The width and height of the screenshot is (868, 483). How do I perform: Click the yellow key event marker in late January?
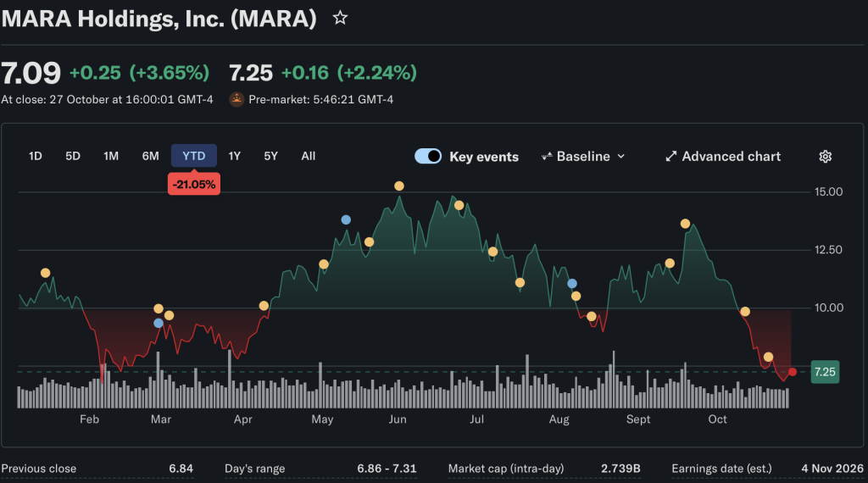(x=46, y=273)
